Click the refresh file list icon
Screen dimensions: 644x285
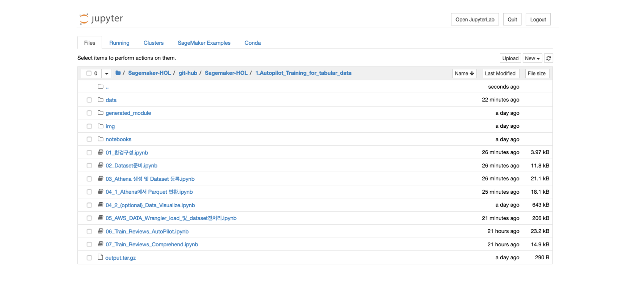pos(548,58)
